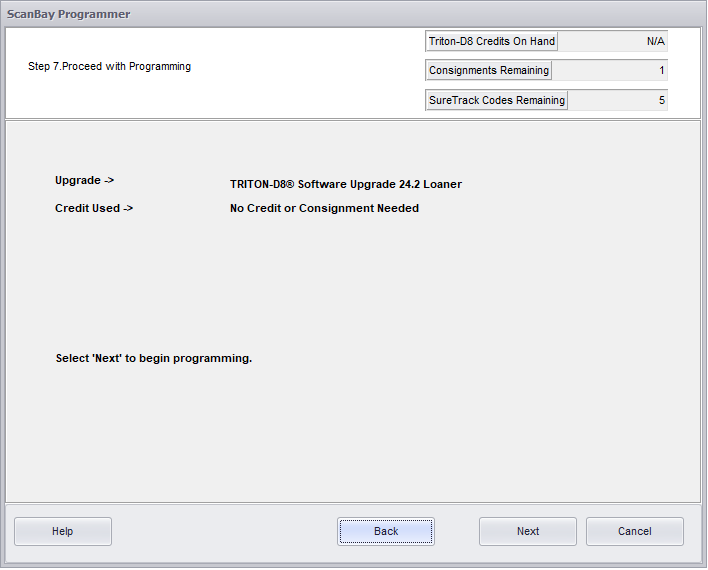Click the 'Upgrade ->' label
Screen dimensions: 708x570
[84, 181]
